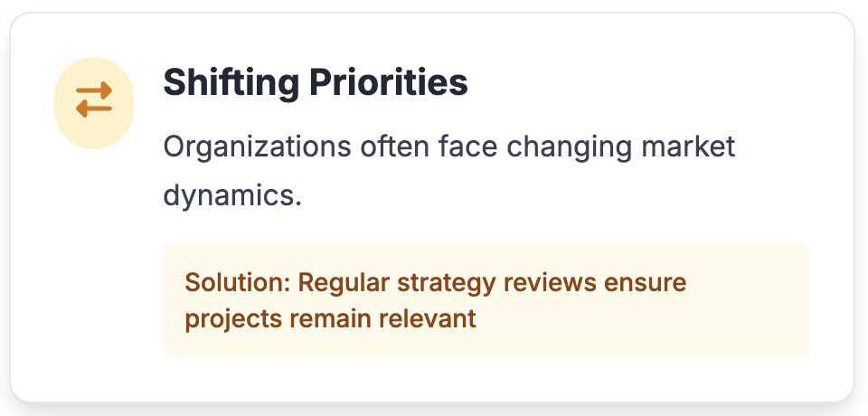
Task: Click the word ensure in the solution
Action: (645, 284)
